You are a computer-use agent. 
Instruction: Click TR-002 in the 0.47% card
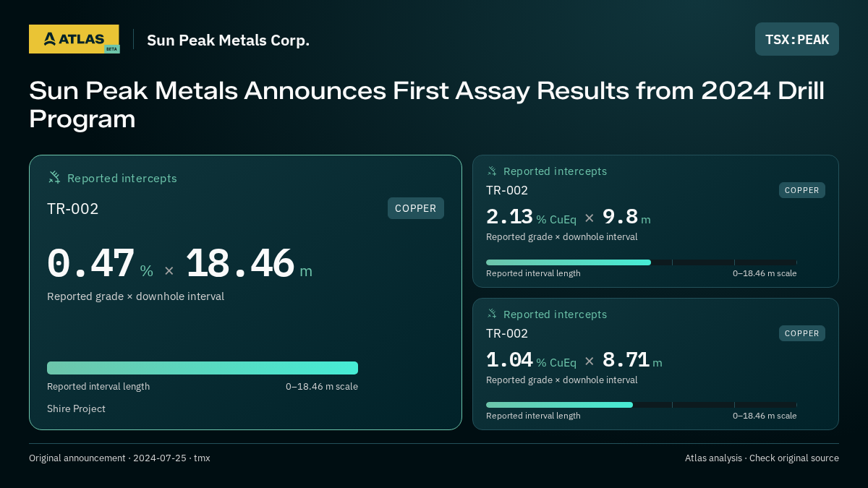tap(72, 209)
